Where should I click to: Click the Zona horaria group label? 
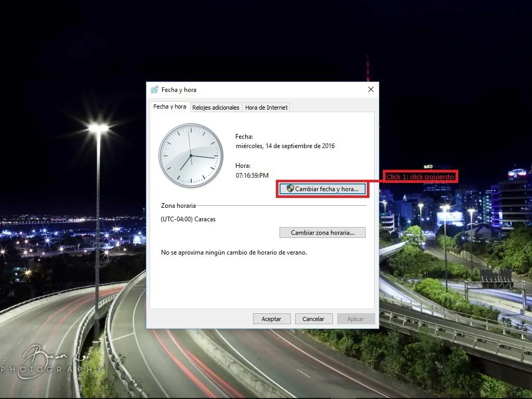pyautogui.click(x=178, y=206)
